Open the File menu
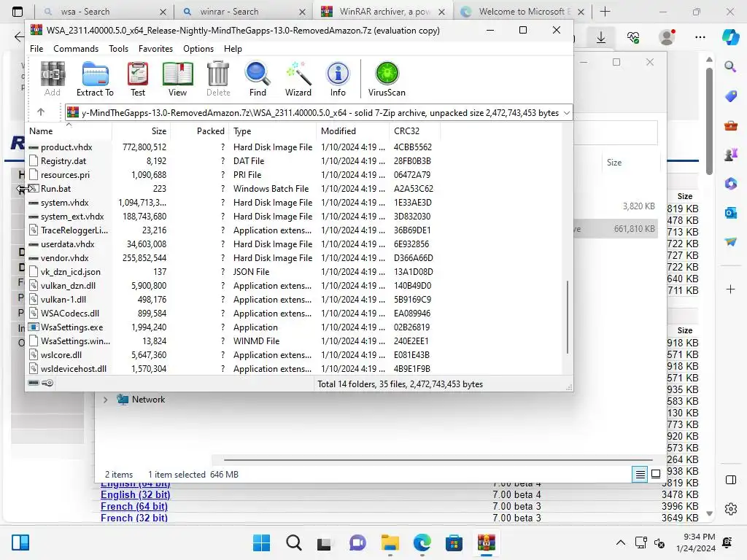Screen dimensions: 747x560 coord(36,49)
